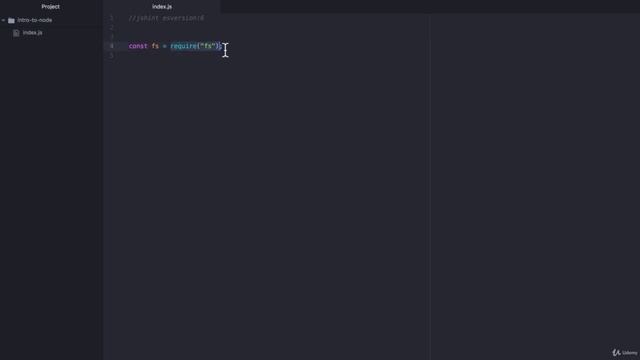
Task: Click line number 1 in the gutter
Action: 112,18
